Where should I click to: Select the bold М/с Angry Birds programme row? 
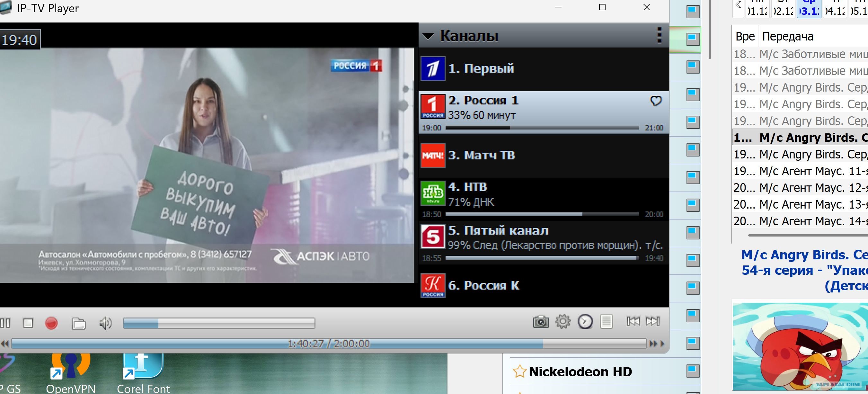800,138
